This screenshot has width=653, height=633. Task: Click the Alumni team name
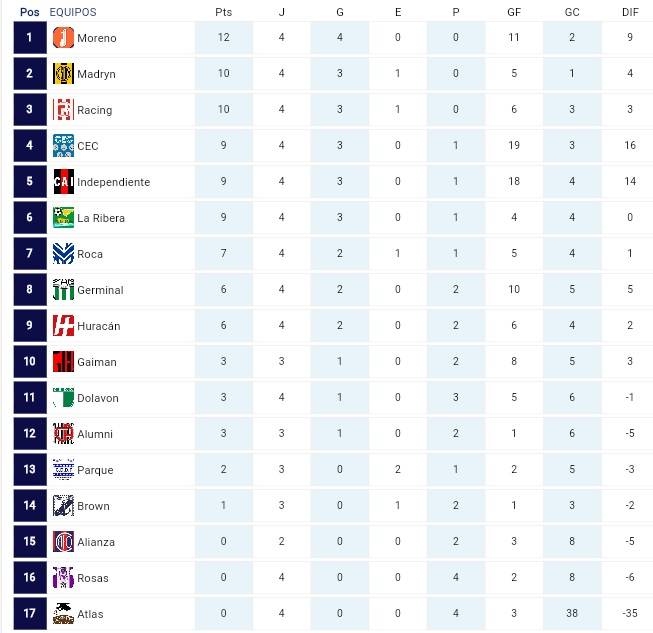95,434
